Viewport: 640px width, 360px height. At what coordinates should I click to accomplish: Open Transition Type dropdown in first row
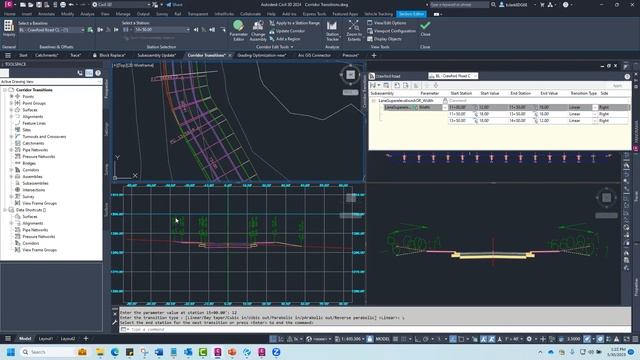click(595, 107)
